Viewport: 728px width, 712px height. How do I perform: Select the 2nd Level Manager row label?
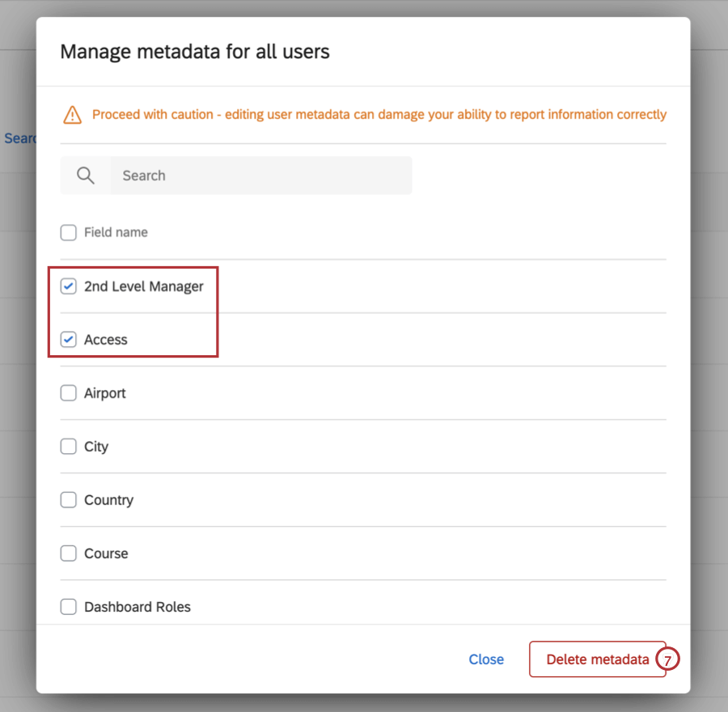click(x=143, y=286)
